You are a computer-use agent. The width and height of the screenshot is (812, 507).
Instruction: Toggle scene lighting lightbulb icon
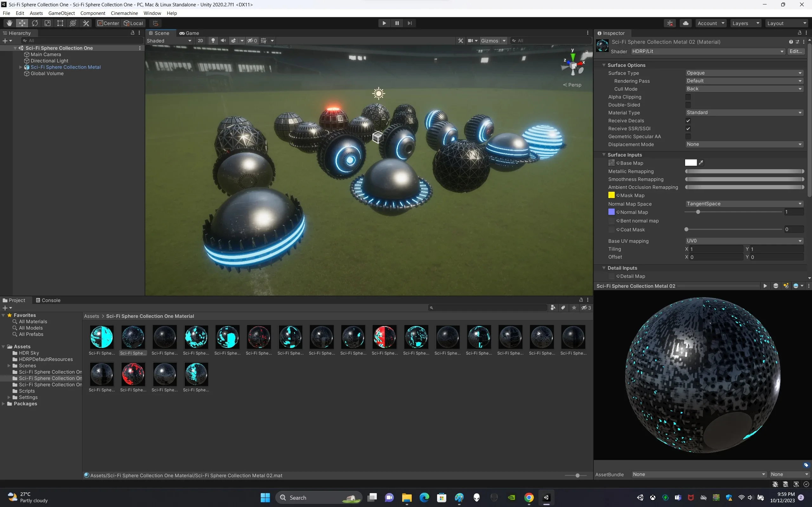tap(213, 41)
